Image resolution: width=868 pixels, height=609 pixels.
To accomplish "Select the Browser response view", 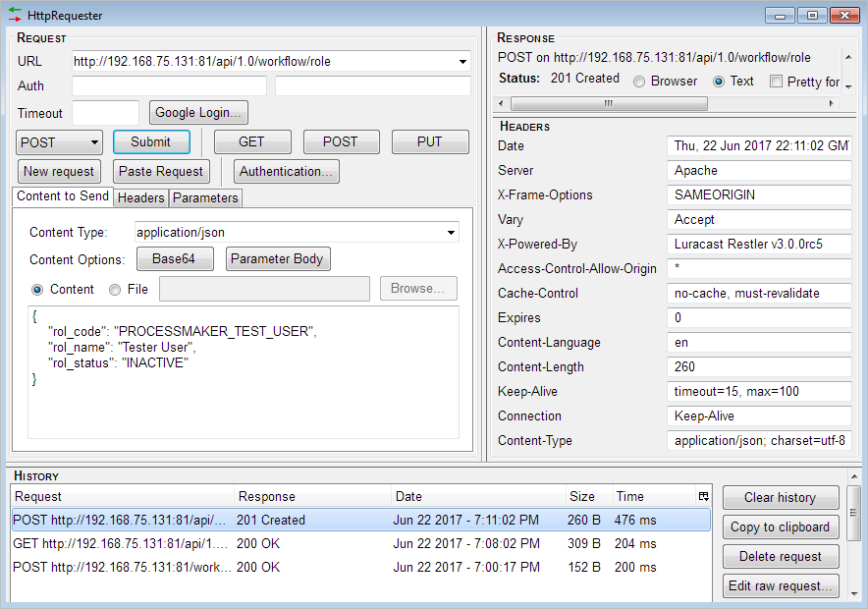I will pyautogui.click(x=640, y=82).
